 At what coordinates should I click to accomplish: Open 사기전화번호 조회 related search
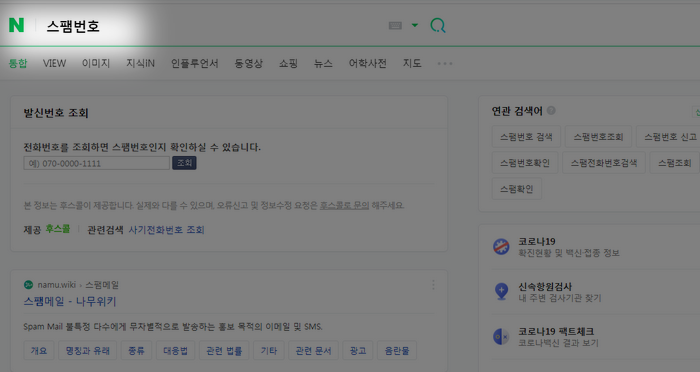tap(167, 230)
